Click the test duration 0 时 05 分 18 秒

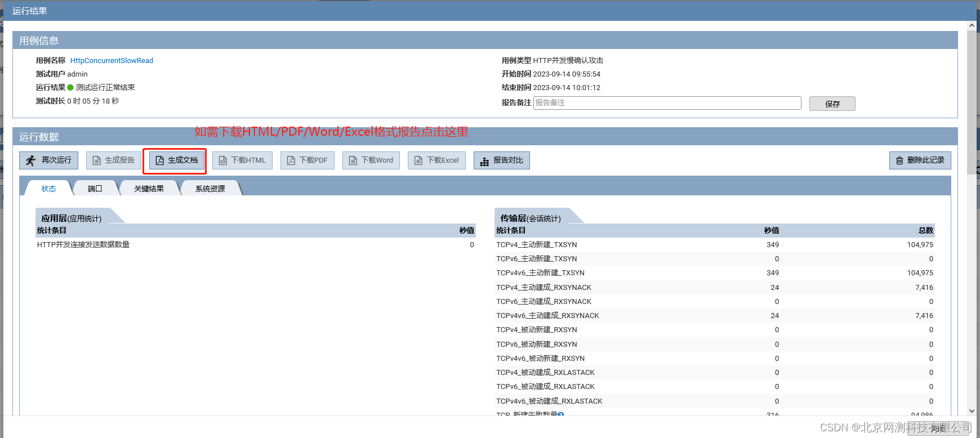tap(93, 101)
